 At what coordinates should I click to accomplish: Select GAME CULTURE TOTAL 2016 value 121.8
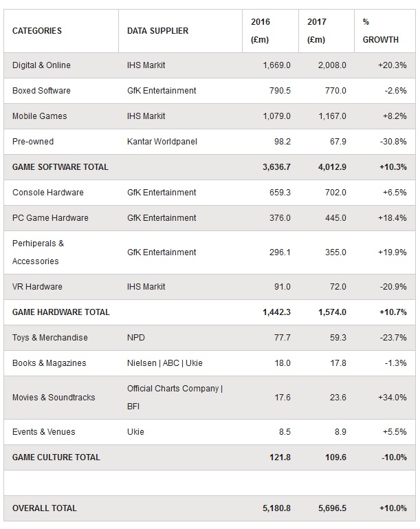[x=280, y=457]
